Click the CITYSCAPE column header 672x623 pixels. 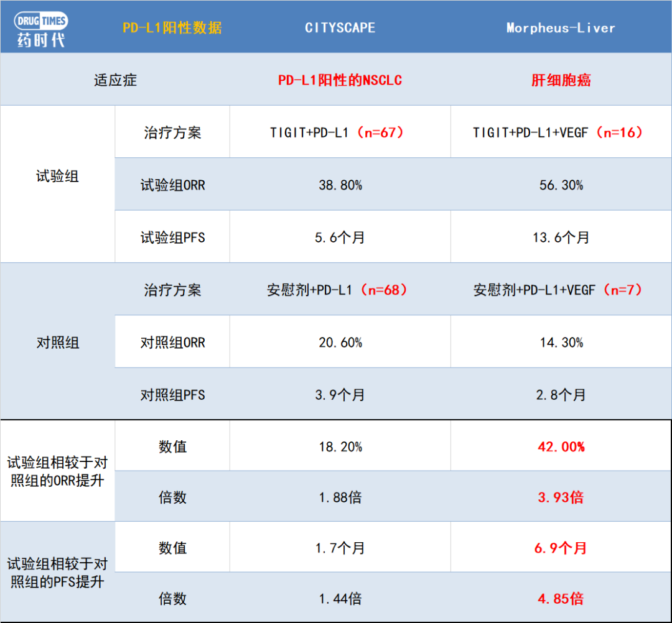(x=340, y=28)
